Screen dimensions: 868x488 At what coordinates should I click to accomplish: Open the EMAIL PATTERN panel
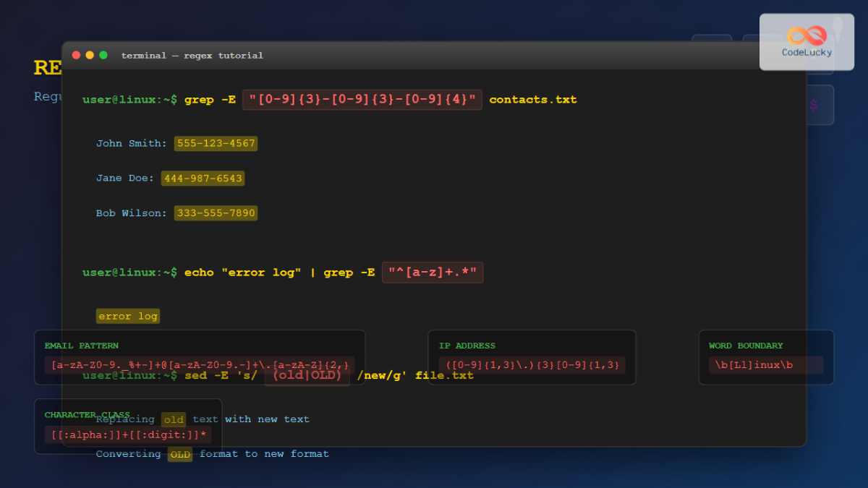pyautogui.click(x=199, y=358)
